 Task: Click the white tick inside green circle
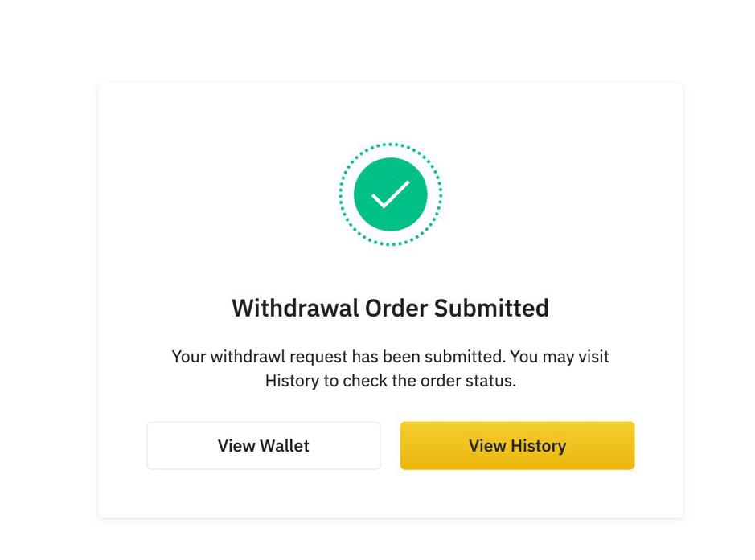click(391, 194)
